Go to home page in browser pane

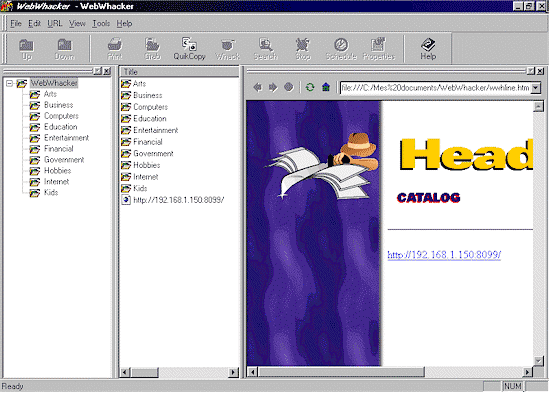click(x=326, y=87)
